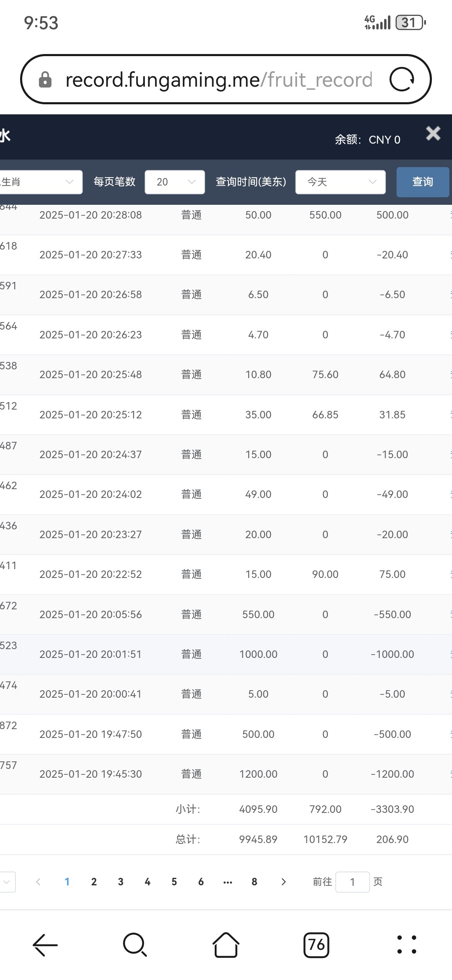Focus the go-to page number input
This screenshot has height=980, width=452.
coord(352,882)
